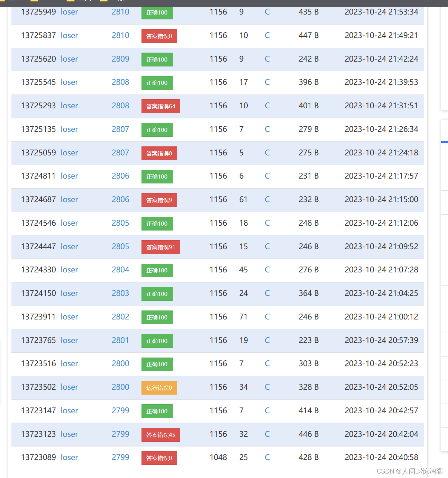The width and height of the screenshot is (448, 478).
Task: Open problem 2802 link
Action: (120, 317)
